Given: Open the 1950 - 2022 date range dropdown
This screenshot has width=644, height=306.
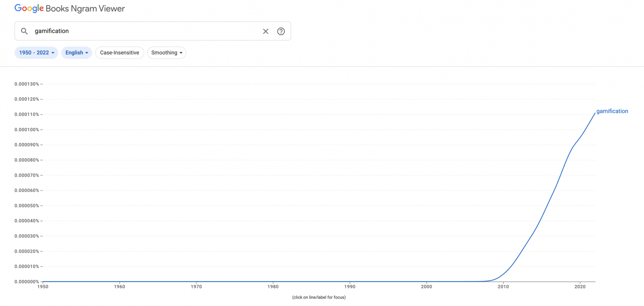Looking at the screenshot, I should point(36,53).
